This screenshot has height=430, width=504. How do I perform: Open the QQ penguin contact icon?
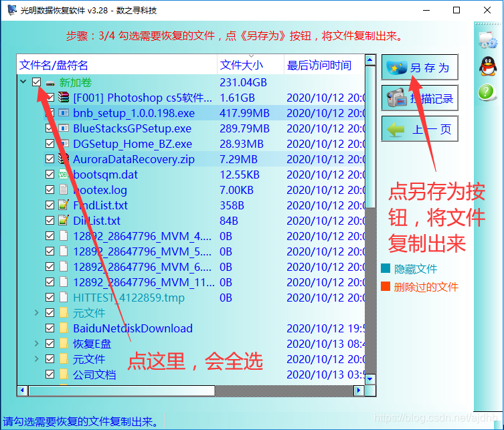point(488,66)
